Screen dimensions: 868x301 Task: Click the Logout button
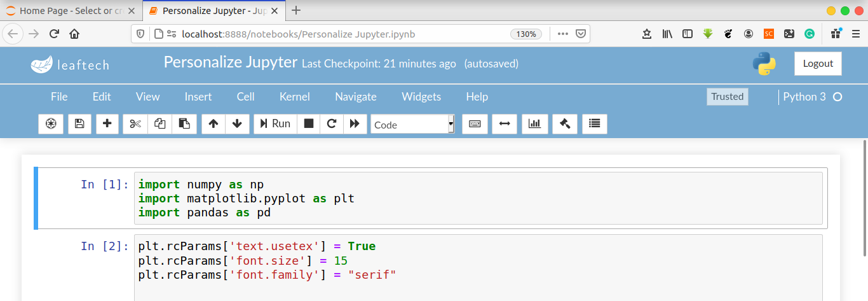click(x=818, y=64)
